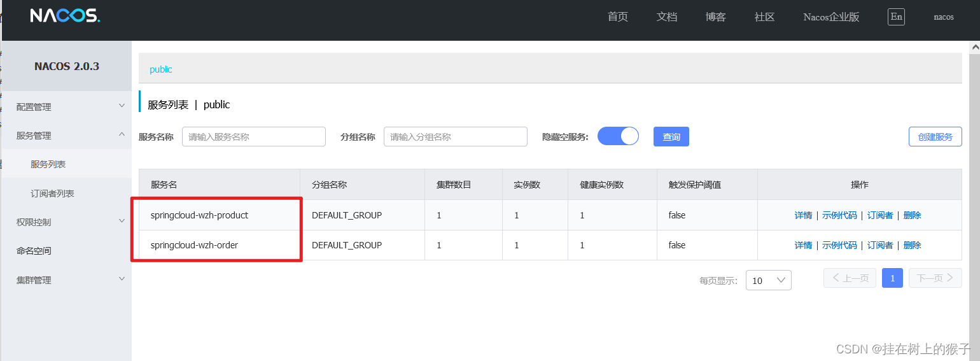980x361 pixels.
Task: Open 详情 for springcloud-wzh-order
Action: 803,245
